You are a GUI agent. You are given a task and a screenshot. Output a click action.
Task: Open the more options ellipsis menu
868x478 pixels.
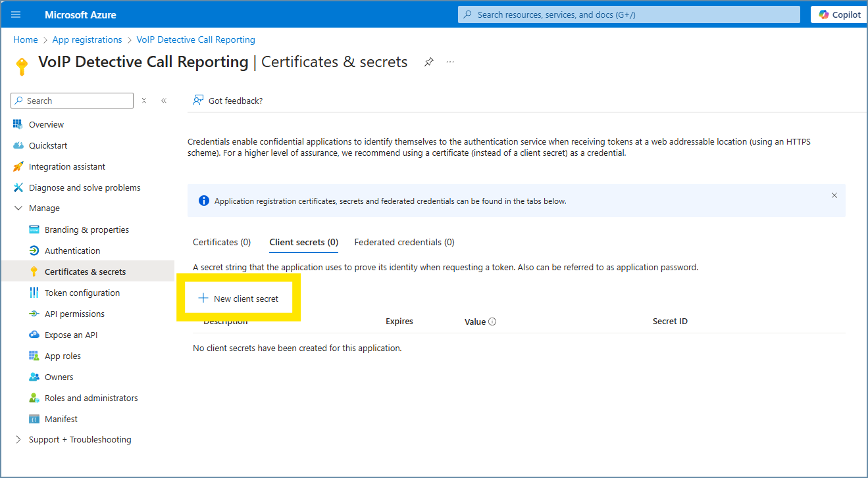point(450,62)
